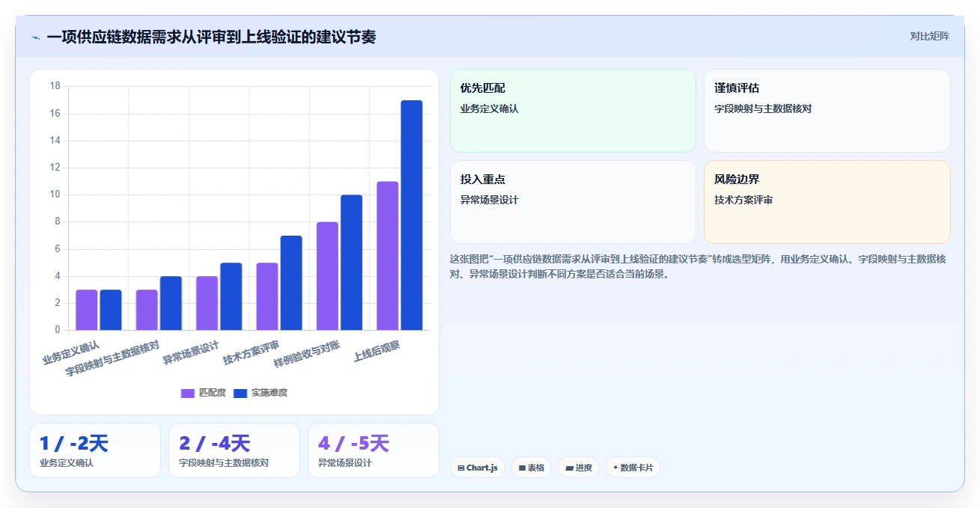
Task: Click the 技术方案评审 x-axis label
Action: (252, 352)
